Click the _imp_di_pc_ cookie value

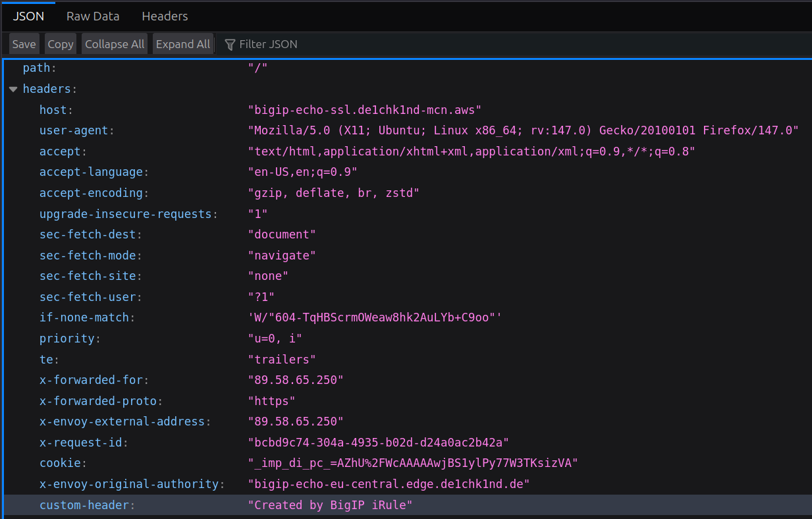click(x=413, y=463)
